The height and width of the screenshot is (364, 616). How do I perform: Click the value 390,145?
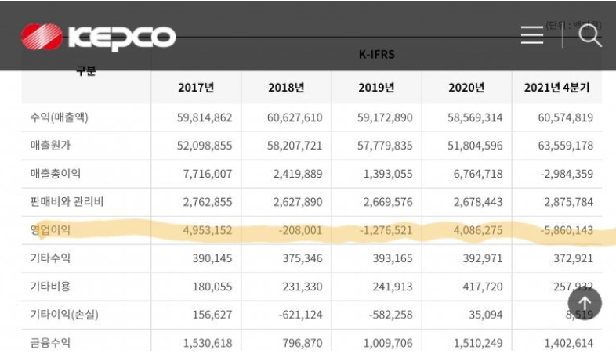click(x=212, y=258)
